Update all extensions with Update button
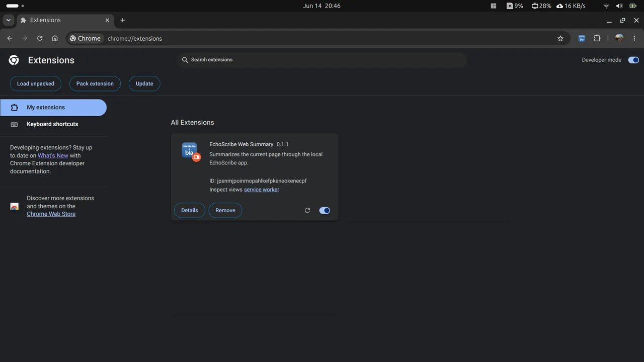The height and width of the screenshot is (362, 644). click(x=144, y=83)
